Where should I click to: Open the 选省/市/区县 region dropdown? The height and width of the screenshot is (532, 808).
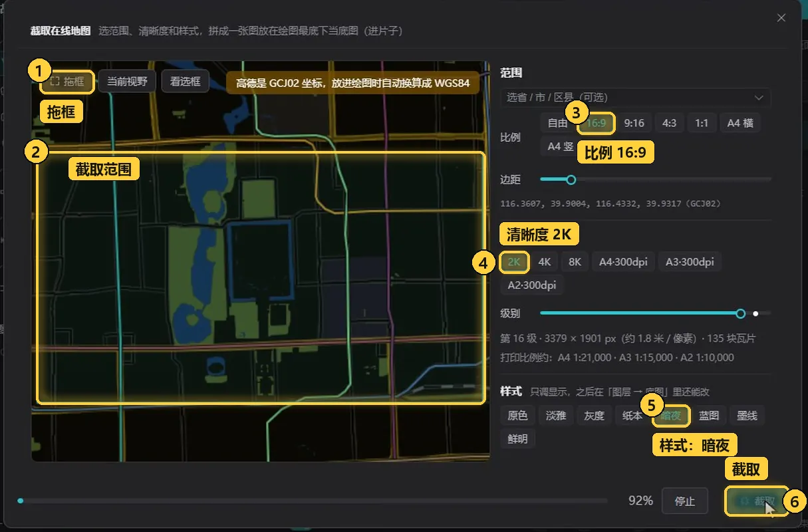[636, 97]
